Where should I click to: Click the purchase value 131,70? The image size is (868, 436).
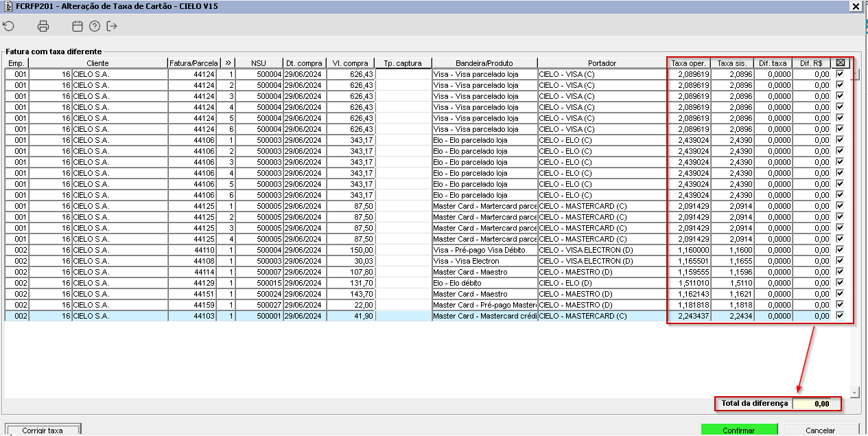pyautogui.click(x=350, y=283)
